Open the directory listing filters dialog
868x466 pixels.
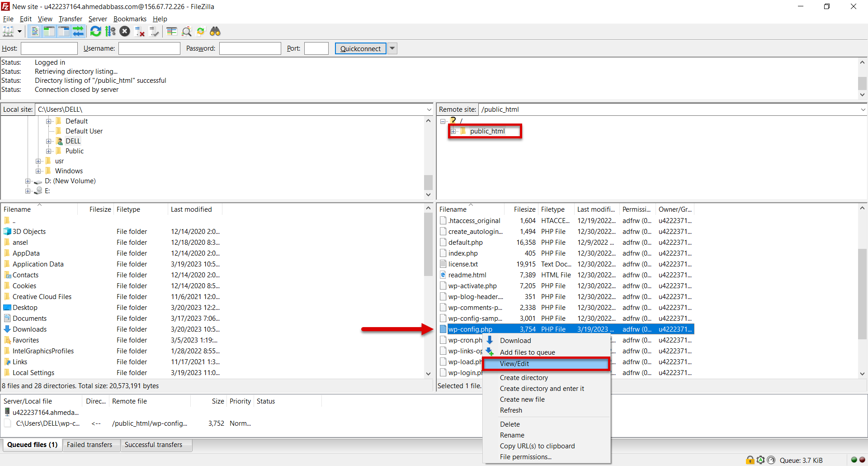171,31
